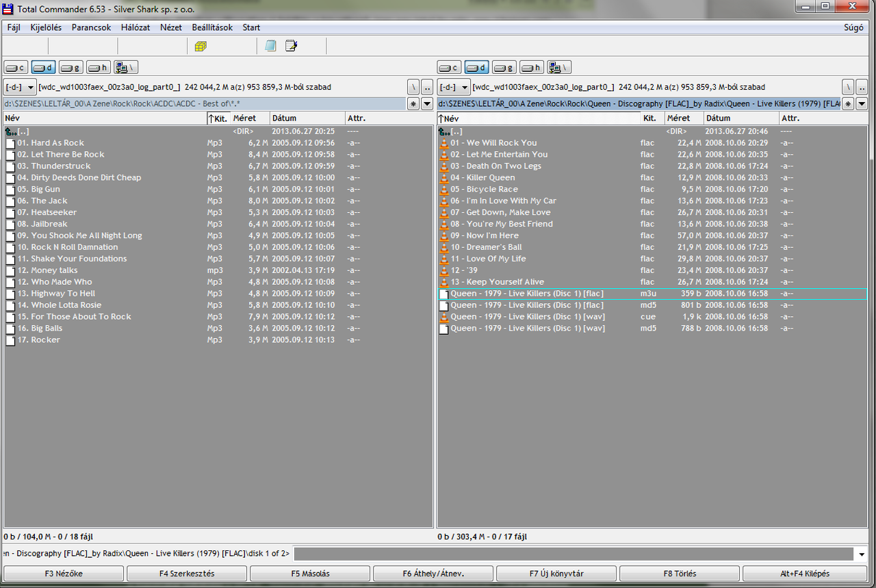This screenshot has height=588, width=876.
Task: Open network neighborhood in left panel
Action: pyautogui.click(x=126, y=67)
